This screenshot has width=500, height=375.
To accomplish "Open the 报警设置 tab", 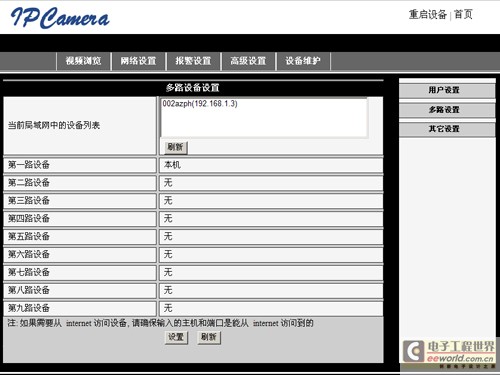I will pyautogui.click(x=193, y=61).
